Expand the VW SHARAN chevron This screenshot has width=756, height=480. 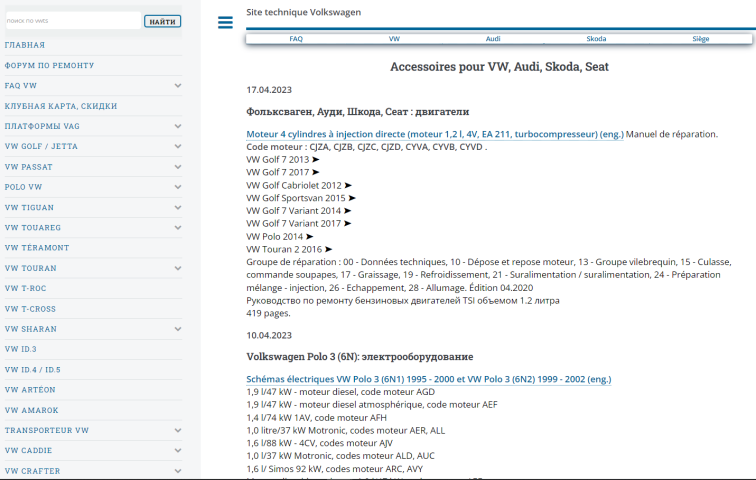point(178,329)
